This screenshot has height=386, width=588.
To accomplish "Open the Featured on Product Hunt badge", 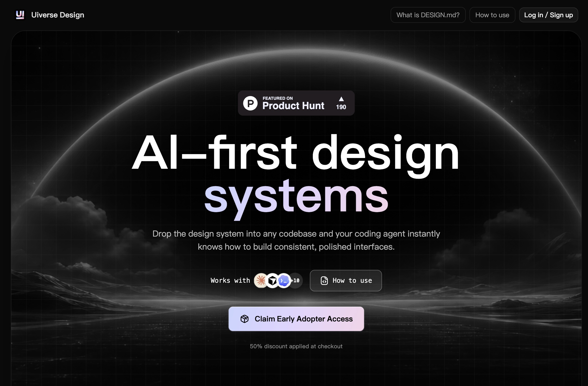I will point(296,103).
